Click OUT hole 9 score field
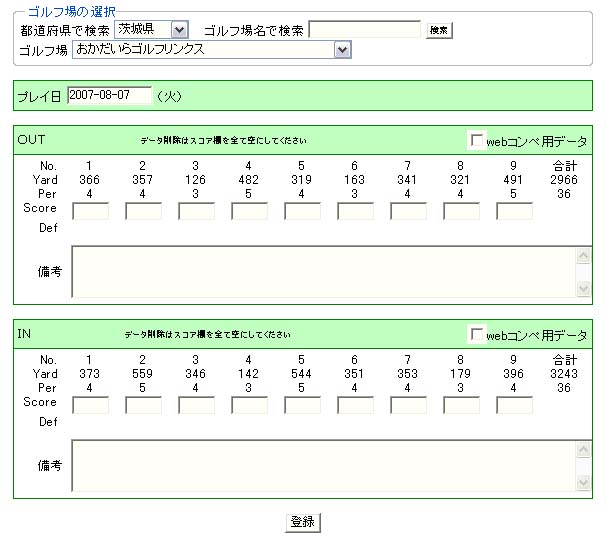 (514, 211)
